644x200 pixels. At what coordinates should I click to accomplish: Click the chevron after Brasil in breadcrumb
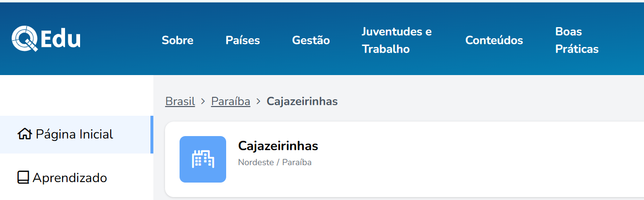coord(203,102)
